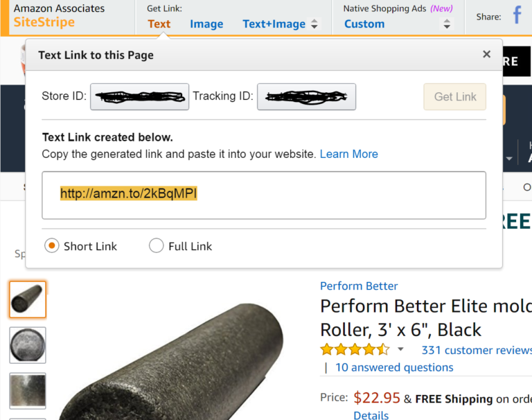Click the star rating icons

(x=355, y=349)
